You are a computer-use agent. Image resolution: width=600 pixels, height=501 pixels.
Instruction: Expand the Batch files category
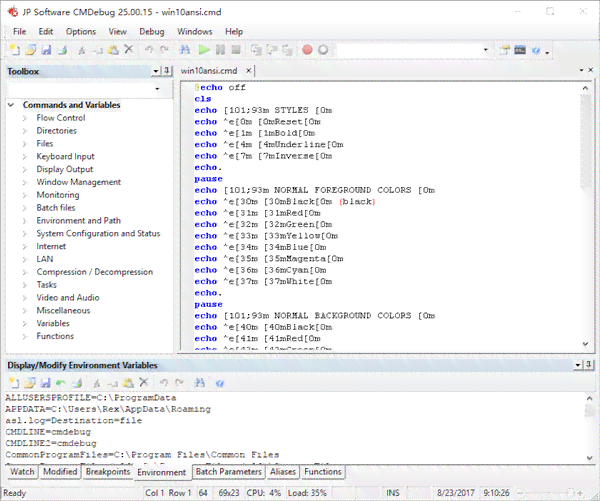pyautogui.click(x=25, y=208)
